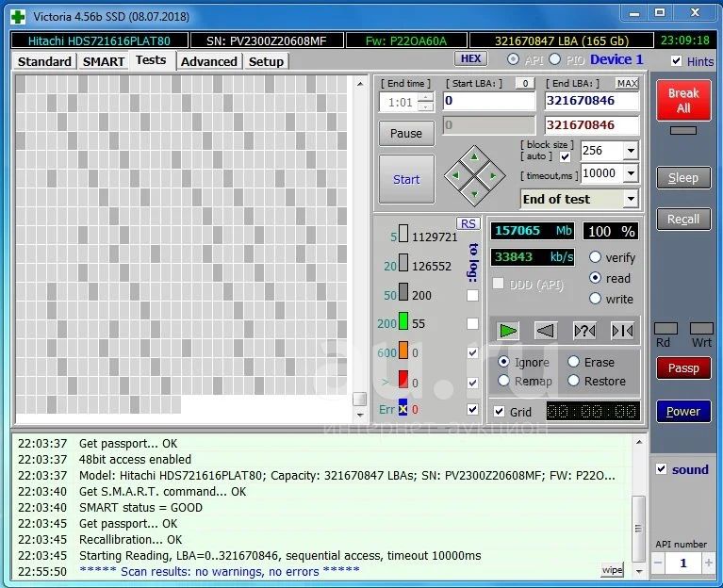Toggle block size auto checkbox
The width and height of the screenshot is (723, 588).
pyautogui.click(x=565, y=157)
